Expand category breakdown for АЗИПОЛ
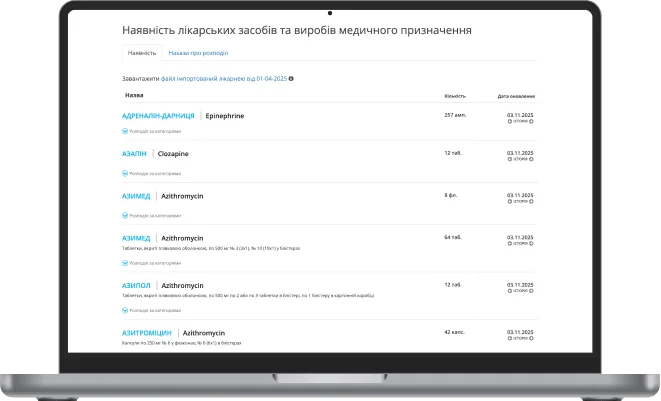This screenshot has width=661, height=401. click(x=152, y=310)
